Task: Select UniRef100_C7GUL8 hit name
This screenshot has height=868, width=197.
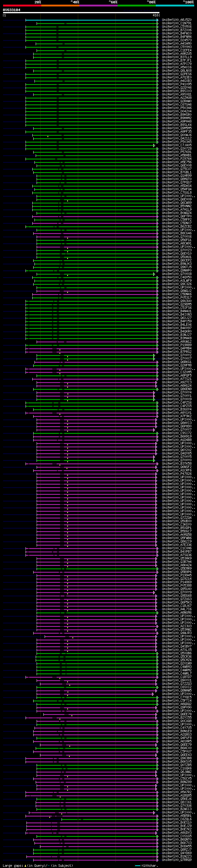Action: pos(177,193)
